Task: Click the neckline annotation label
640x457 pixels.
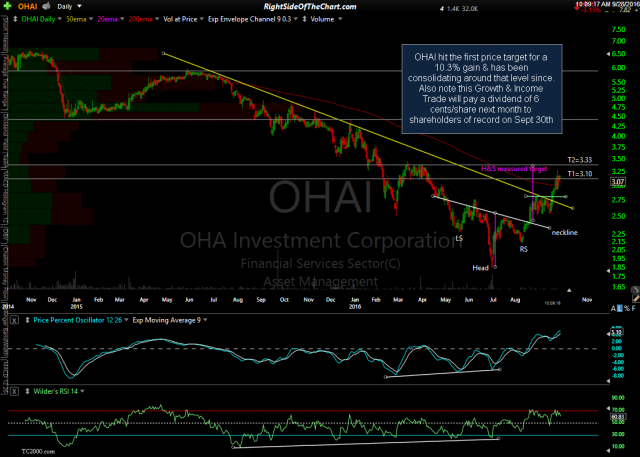Action: pyautogui.click(x=564, y=233)
